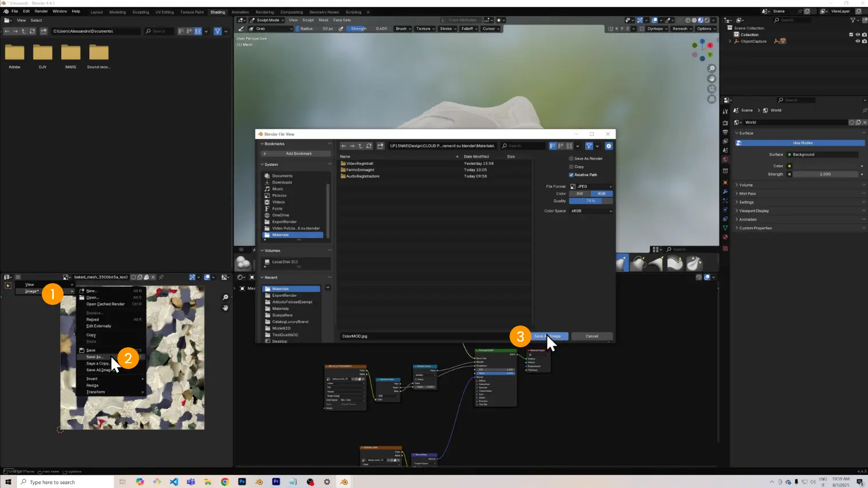Open the Color Space sRGB dropdown
Screen dimensions: 868x488
591,211
